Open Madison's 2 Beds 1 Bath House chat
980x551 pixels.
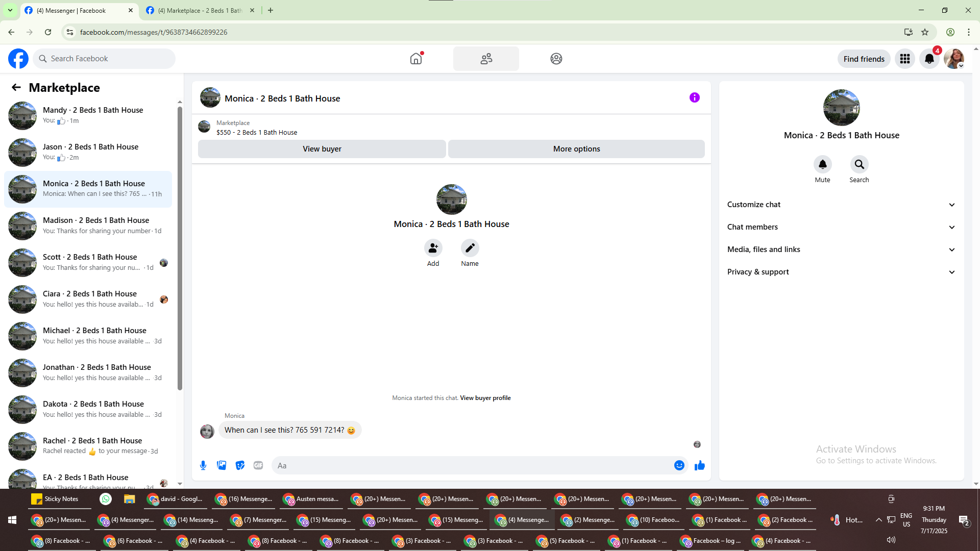click(88, 226)
